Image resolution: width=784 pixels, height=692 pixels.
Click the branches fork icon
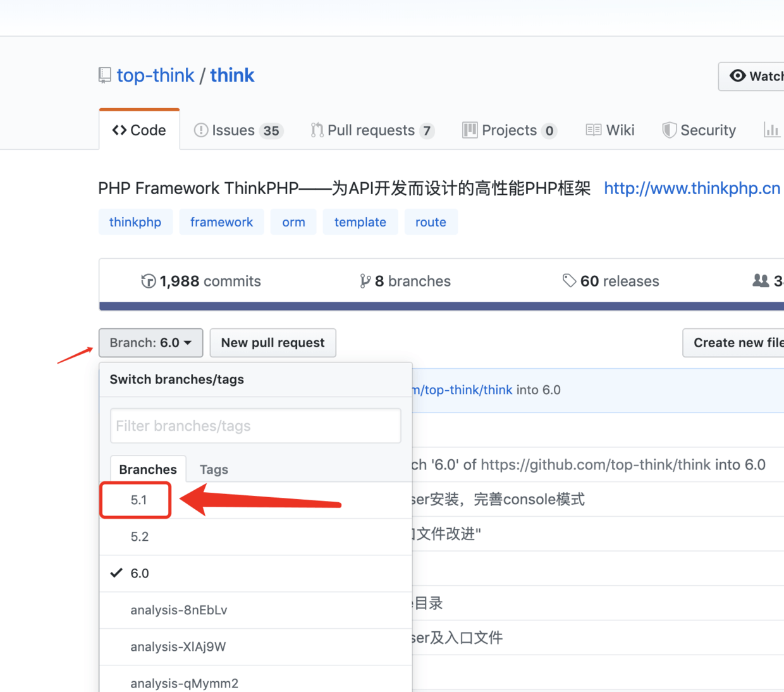click(365, 281)
